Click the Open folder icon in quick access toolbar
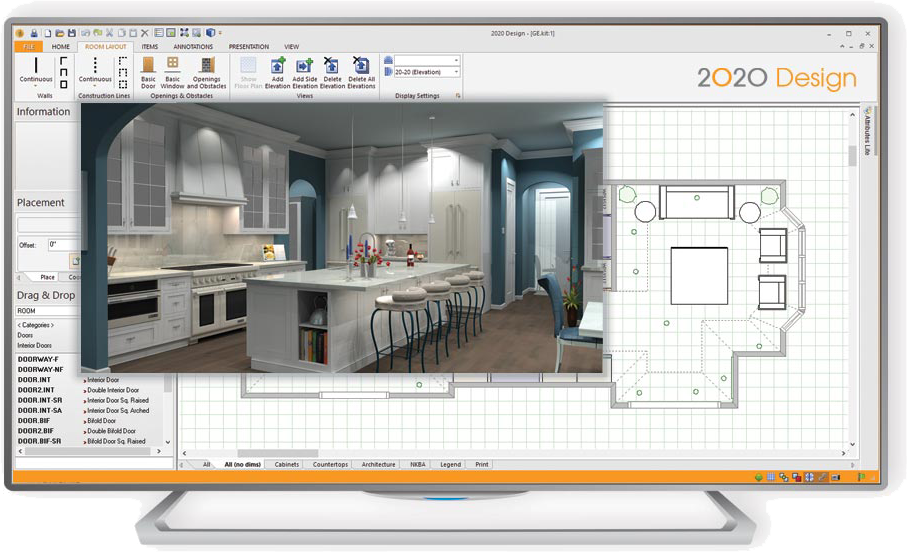Image resolution: width=907 pixels, height=552 pixels. tap(59, 33)
